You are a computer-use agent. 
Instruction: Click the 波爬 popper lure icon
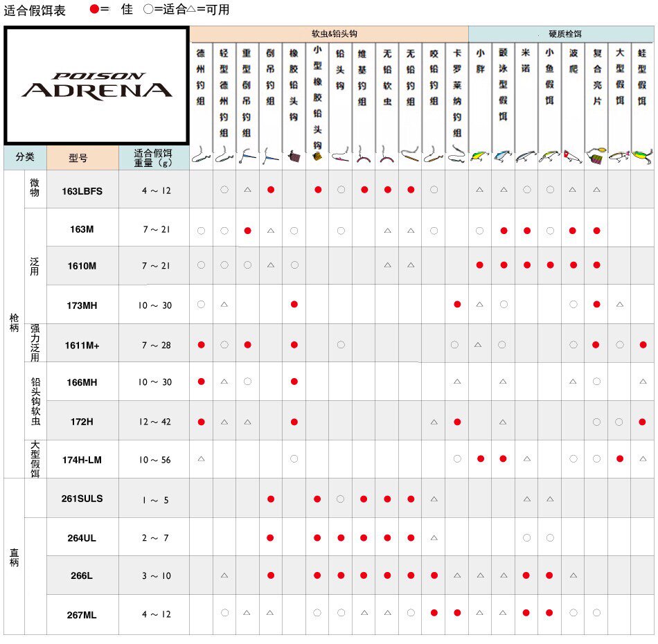[x=573, y=157]
